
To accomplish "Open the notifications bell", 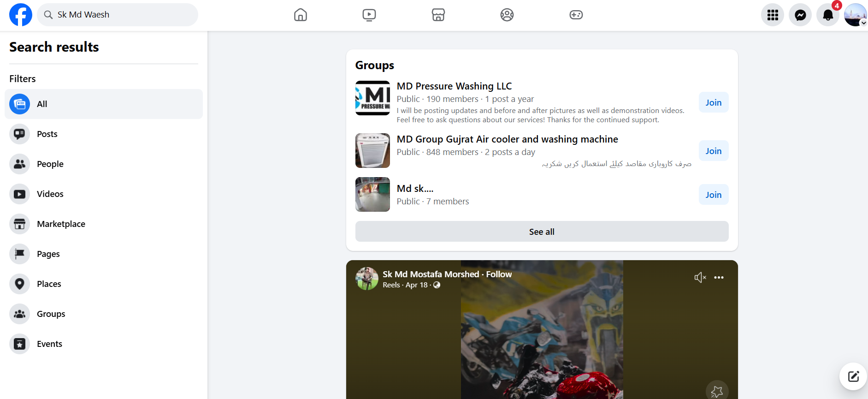I will pos(828,15).
